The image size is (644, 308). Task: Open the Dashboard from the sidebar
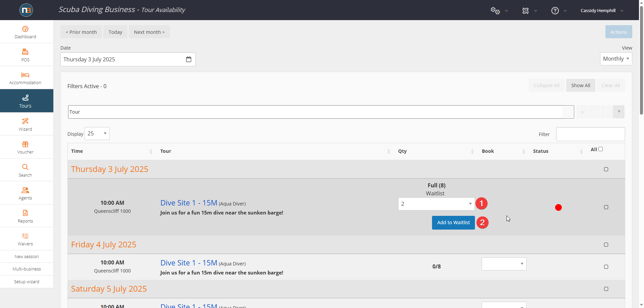pos(25,32)
